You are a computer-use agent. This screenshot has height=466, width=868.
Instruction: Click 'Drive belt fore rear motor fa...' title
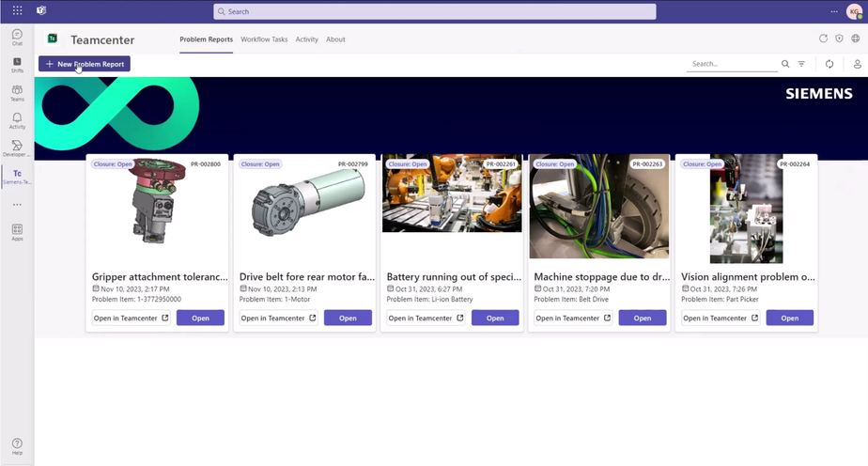click(x=307, y=277)
